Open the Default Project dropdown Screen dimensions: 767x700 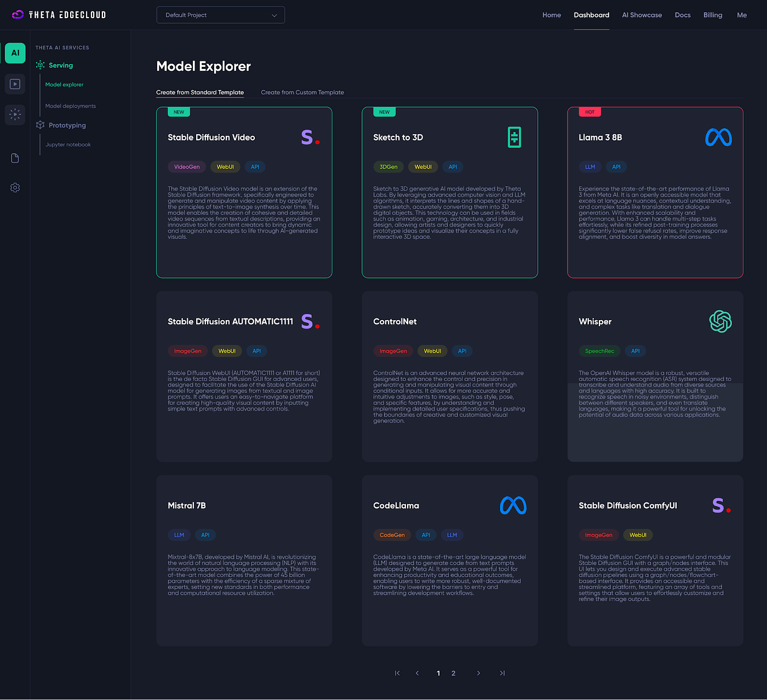click(221, 15)
